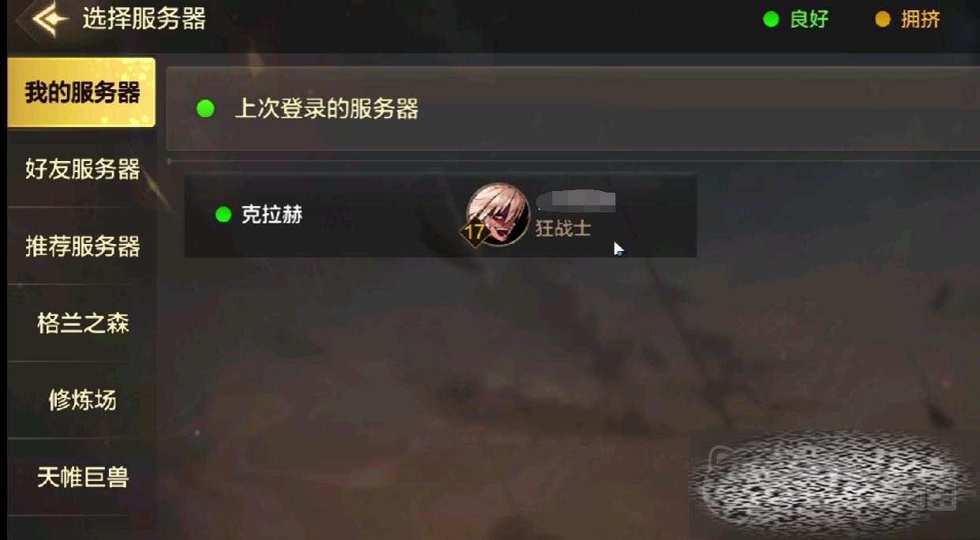Image resolution: width=980 pixels, height=540 pixels.
Task: Click the yellow 拥挤 status indicator dot
Action: (883, 19)
